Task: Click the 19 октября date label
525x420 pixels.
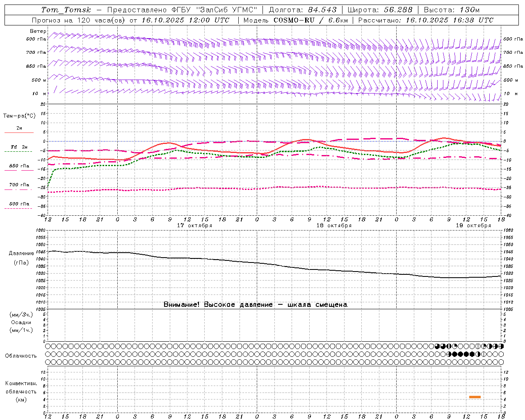Action: (473, 226)
